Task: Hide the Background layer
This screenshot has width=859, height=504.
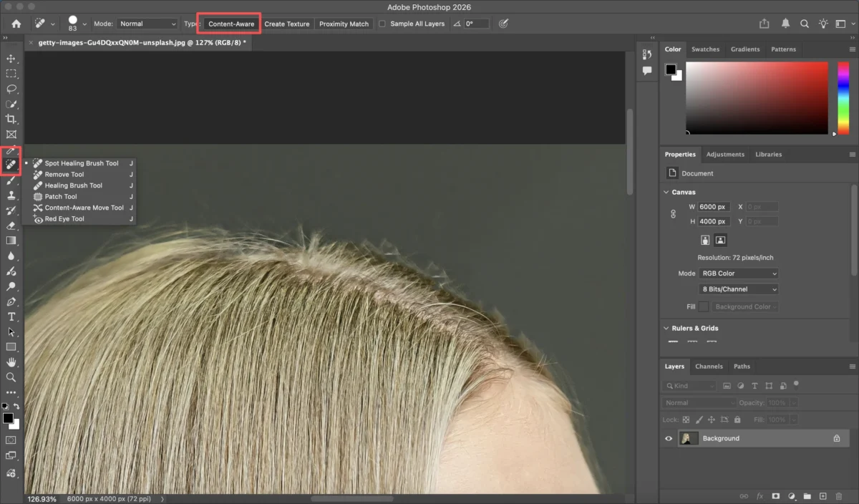Action: 669,437
